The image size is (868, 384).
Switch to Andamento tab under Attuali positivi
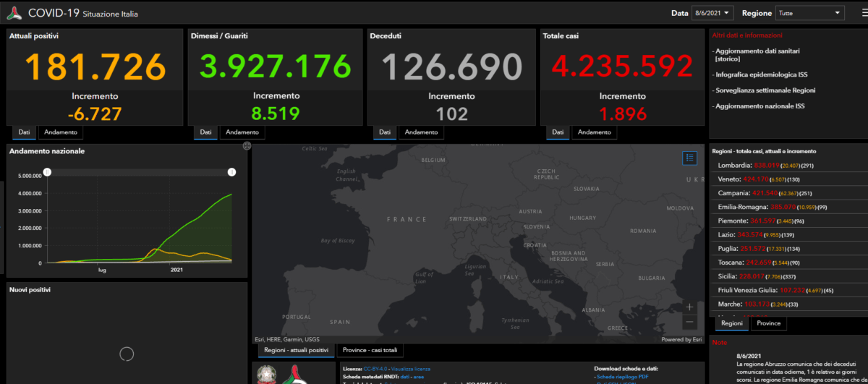tap(61, 132)
